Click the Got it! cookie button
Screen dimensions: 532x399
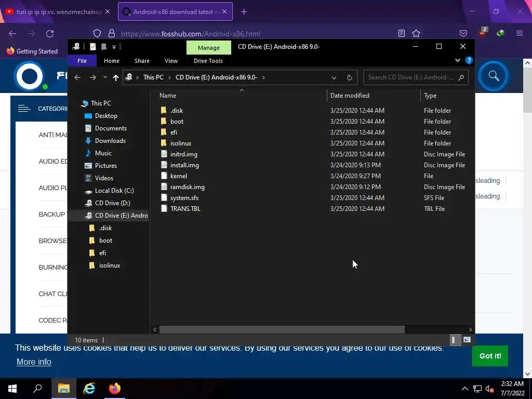[490, 356]
